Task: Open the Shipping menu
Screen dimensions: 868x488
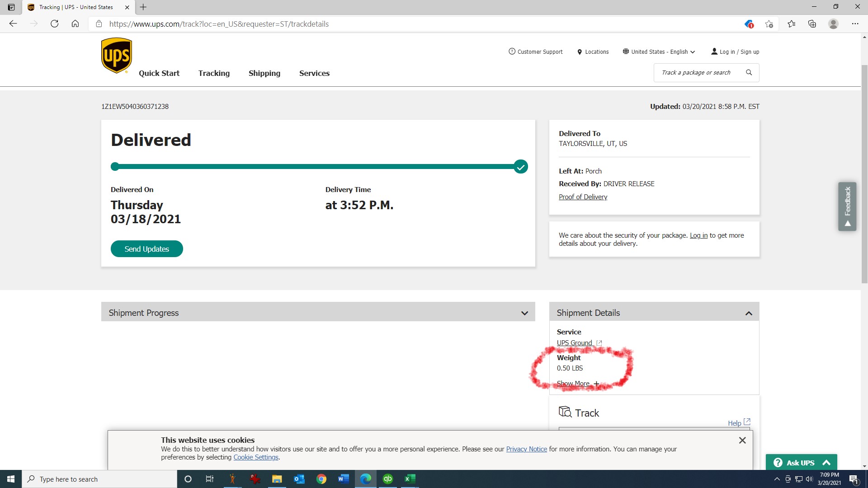Action: click(x=264, y=73)
